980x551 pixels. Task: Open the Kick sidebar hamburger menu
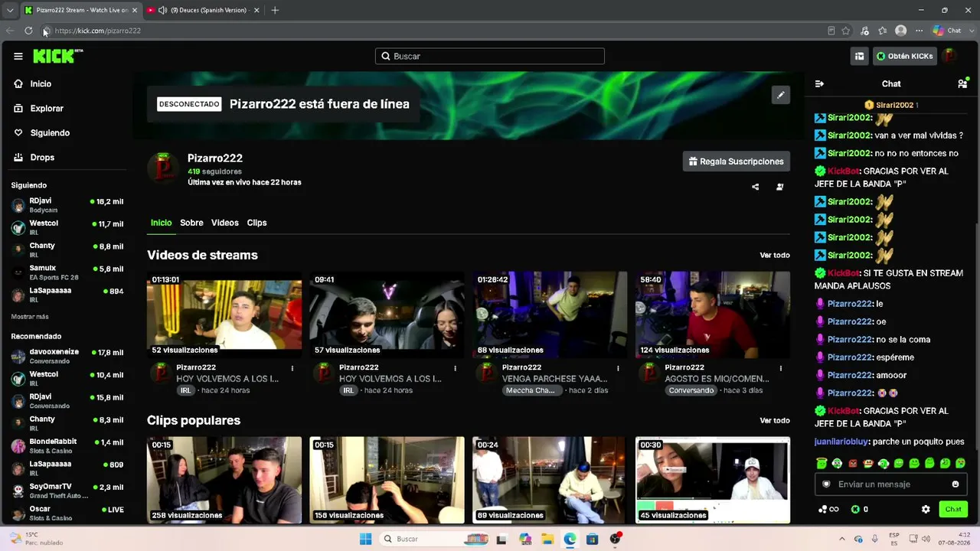[18, 56]
